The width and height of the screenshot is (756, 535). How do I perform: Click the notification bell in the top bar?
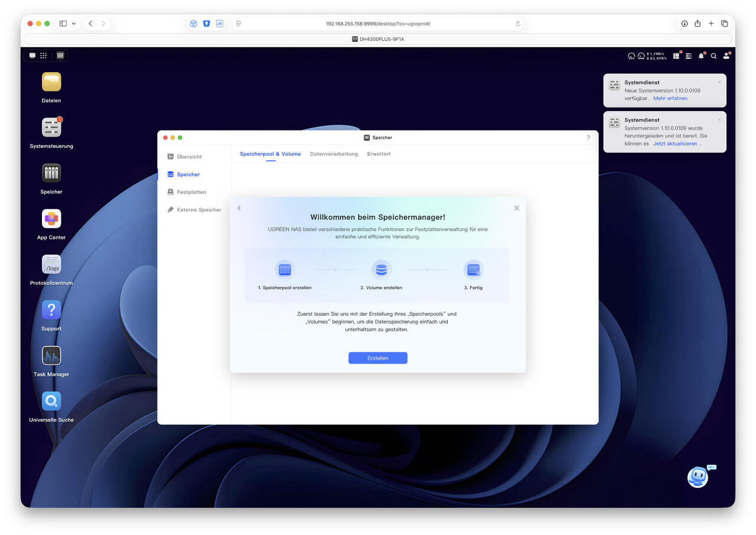coord(701,56)
